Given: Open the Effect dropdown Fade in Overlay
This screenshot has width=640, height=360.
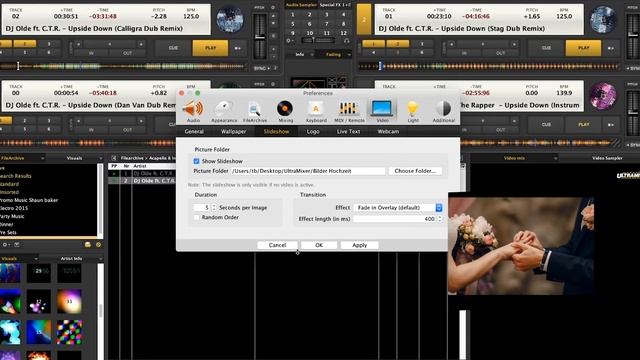Looking at the screenshot, I should 398,207.
